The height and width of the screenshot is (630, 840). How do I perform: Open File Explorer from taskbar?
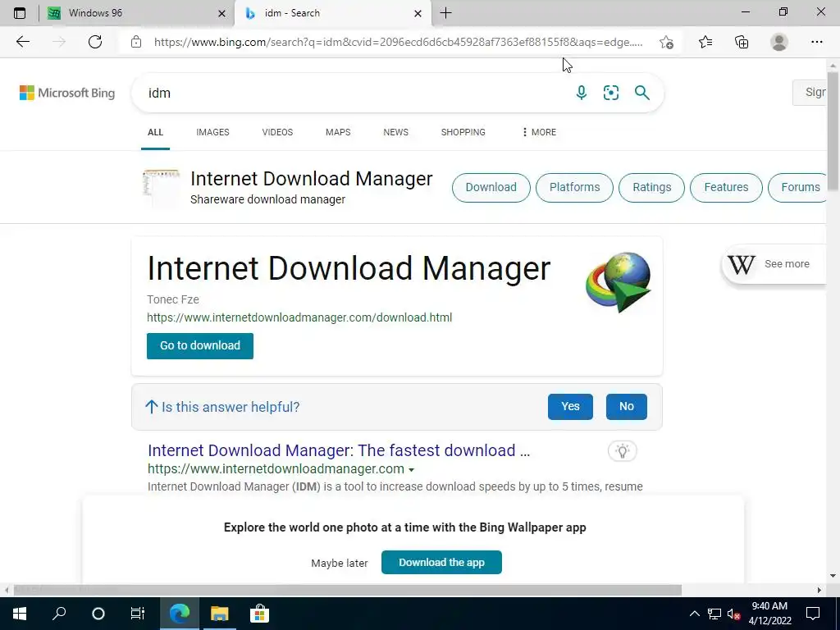pyautogui.click(x=219, y=614)
